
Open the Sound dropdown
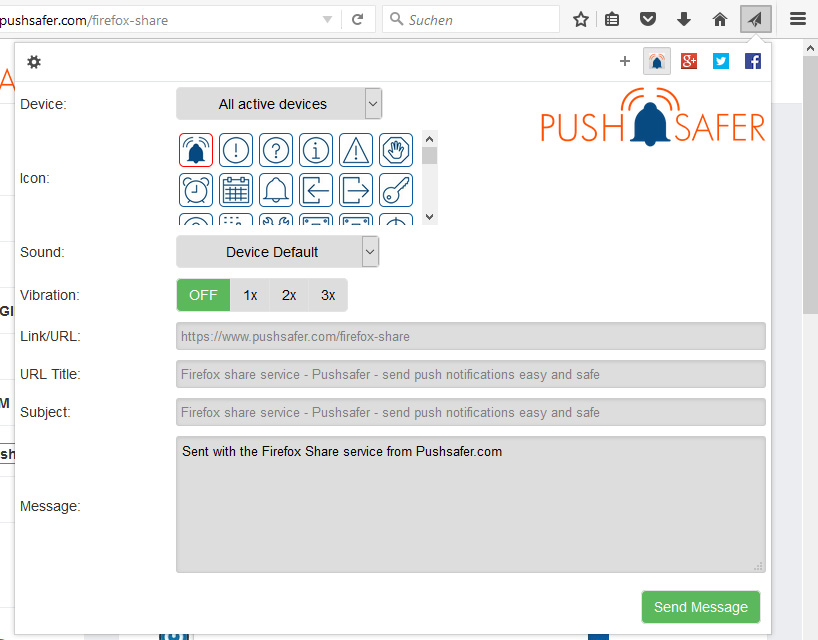point(278,252)
